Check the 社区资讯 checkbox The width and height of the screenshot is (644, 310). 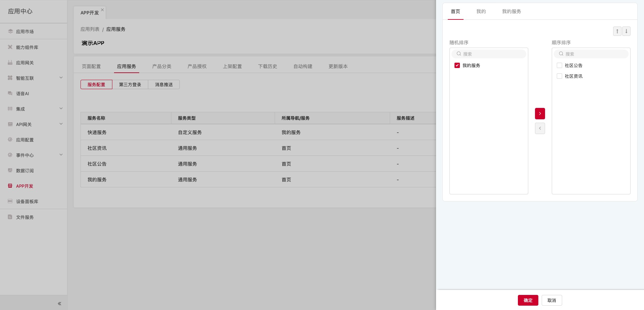(559, 76)
